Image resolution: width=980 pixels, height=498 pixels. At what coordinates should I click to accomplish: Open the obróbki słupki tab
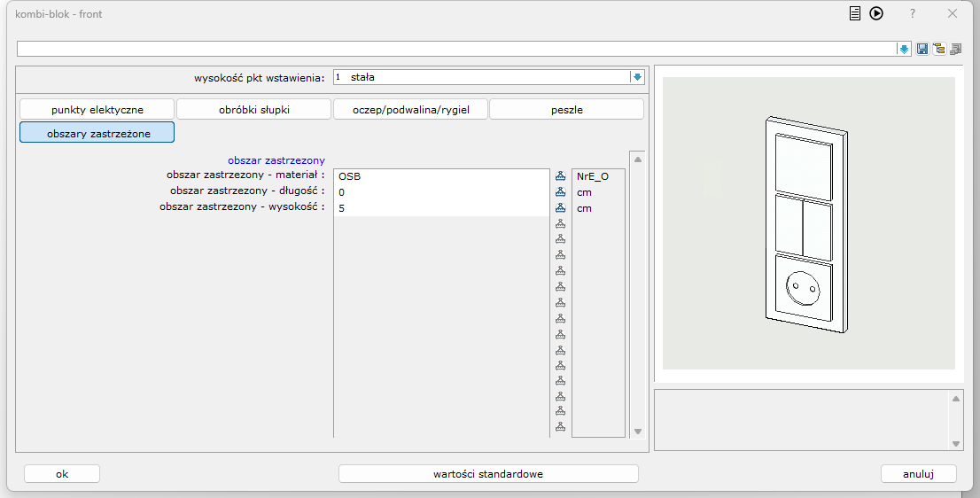[254, 110]
